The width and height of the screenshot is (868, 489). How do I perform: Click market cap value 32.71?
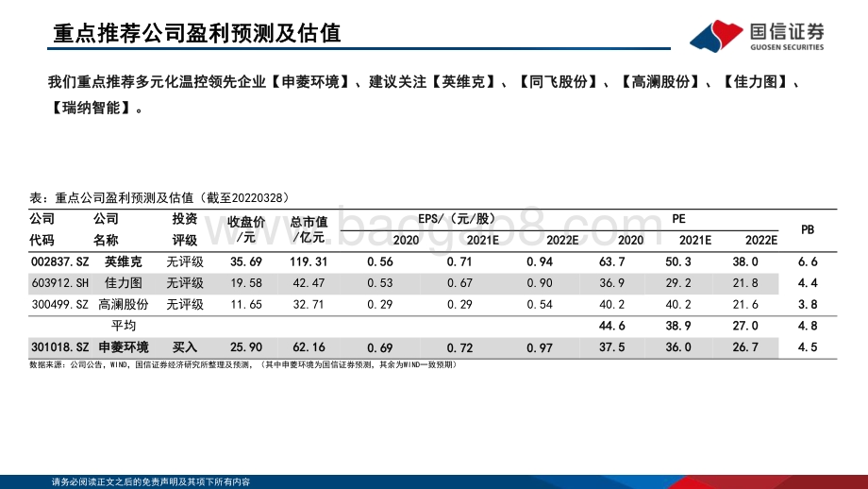[309, 305]
